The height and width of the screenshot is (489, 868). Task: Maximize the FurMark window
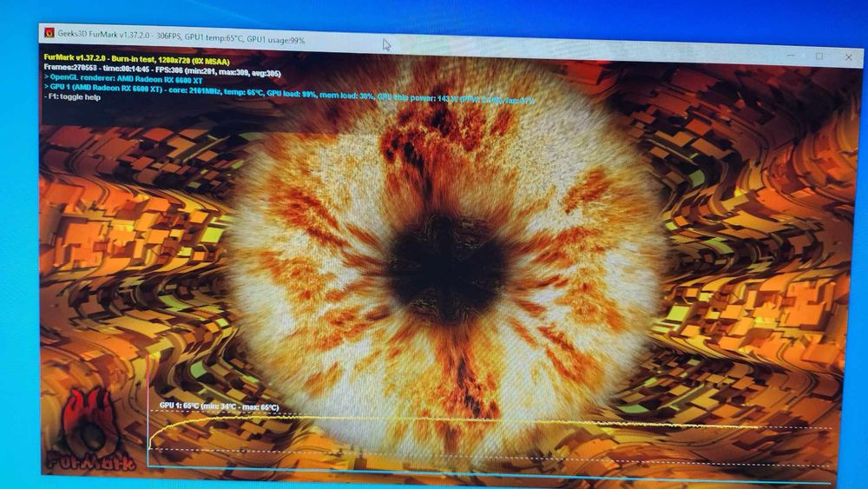[x=820, y=56]
